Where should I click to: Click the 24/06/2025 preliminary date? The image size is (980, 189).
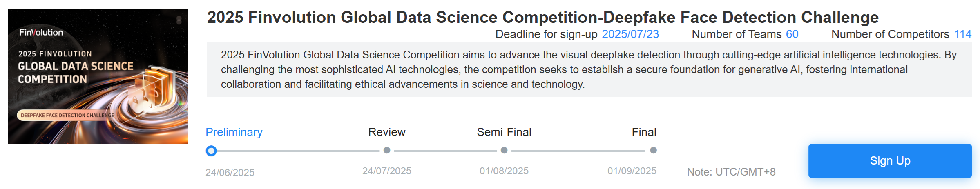tap(230, 173)
